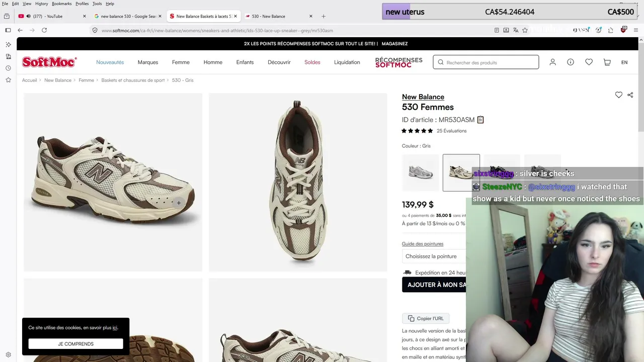Image resolution: width=644 pixels, height=362 pixels.
Task: Close the 530 - New Balance tab
Action: click(311, 16)
